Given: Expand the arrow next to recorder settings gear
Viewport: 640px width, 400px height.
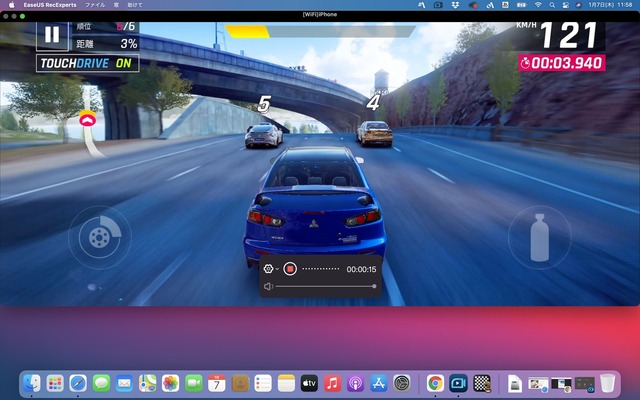Looking at the screenshot, I should (277, 269).
